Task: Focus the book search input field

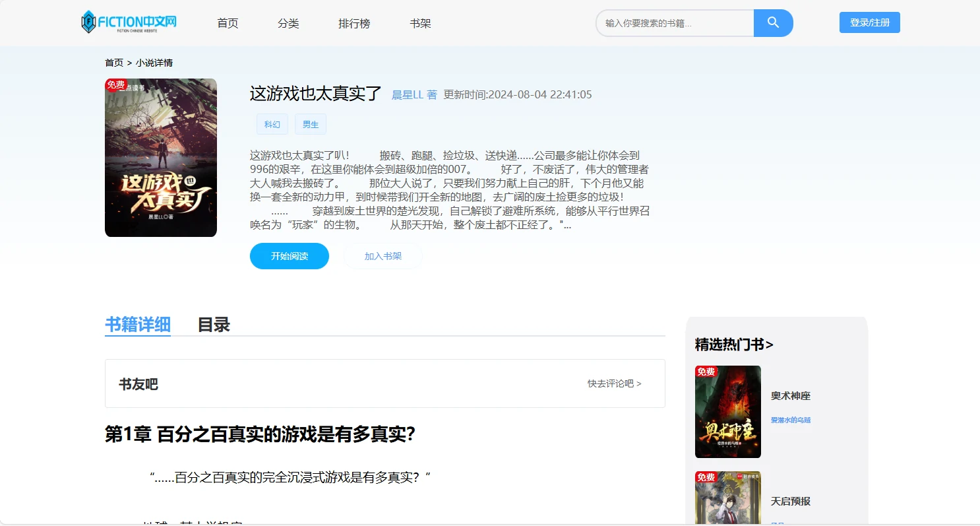Action: click(675, 23)
